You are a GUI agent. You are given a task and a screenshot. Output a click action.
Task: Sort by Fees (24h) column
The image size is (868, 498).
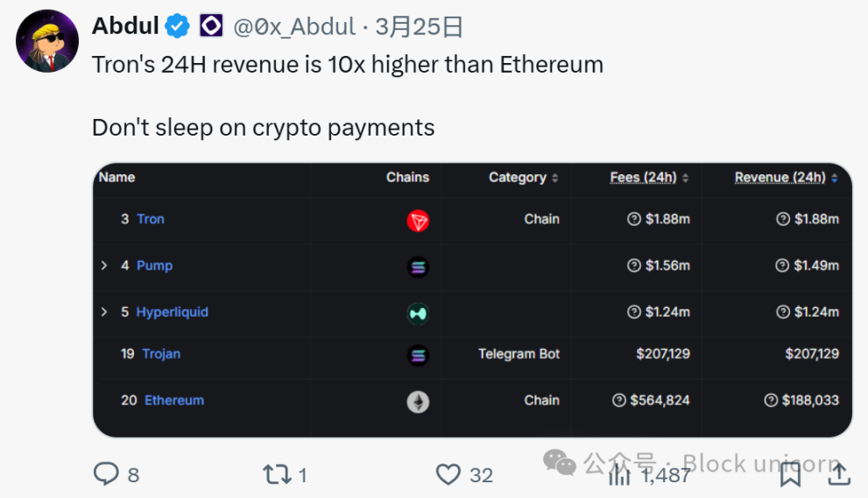tap(649, 178)
